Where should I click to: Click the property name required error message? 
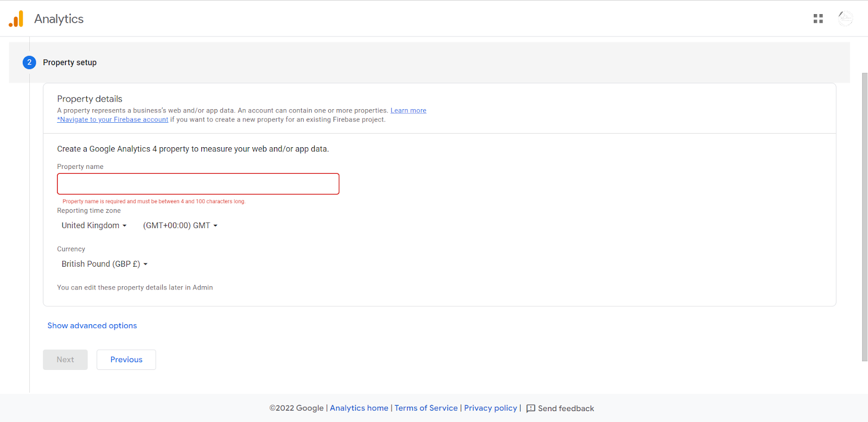[x=154, y=201]
